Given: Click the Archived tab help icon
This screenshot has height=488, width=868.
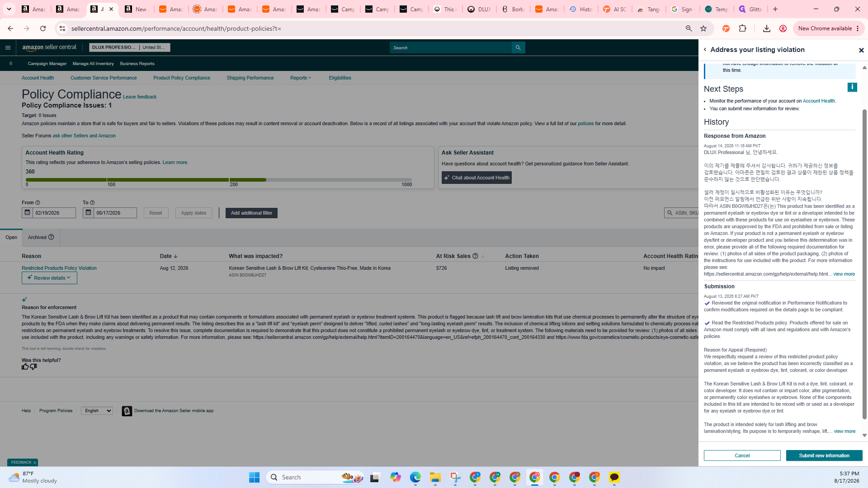Looking at the screenshot, I should point(51,237).
